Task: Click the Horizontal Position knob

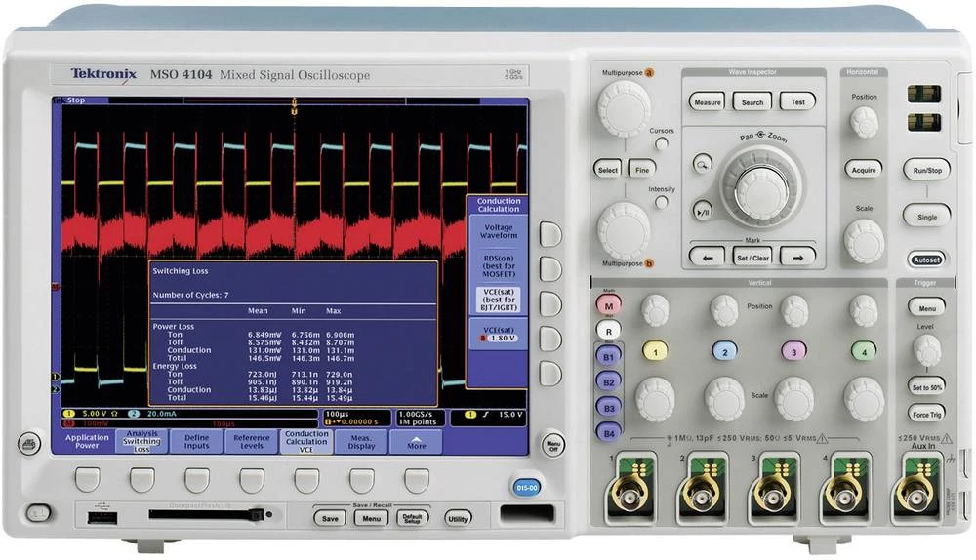Action: pos(864,121)
